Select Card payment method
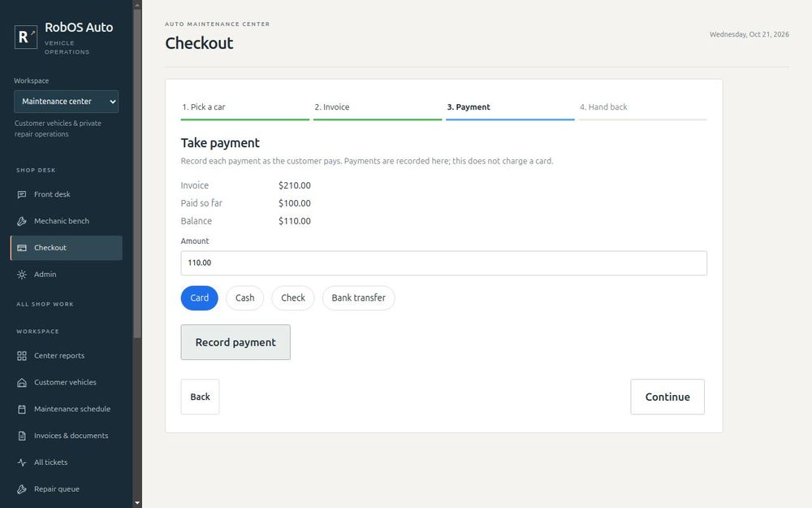This screenshot has height=508, width=812. click(x=200, y=298)
